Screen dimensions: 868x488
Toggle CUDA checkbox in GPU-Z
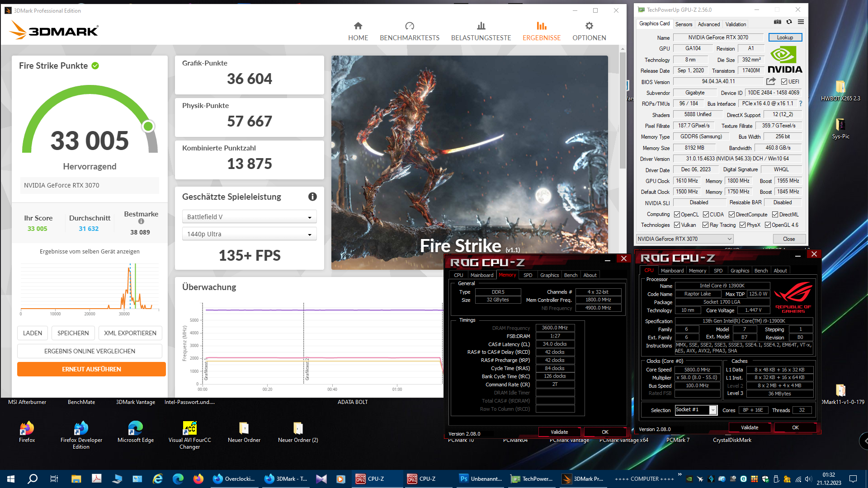(x=706, y=215)
